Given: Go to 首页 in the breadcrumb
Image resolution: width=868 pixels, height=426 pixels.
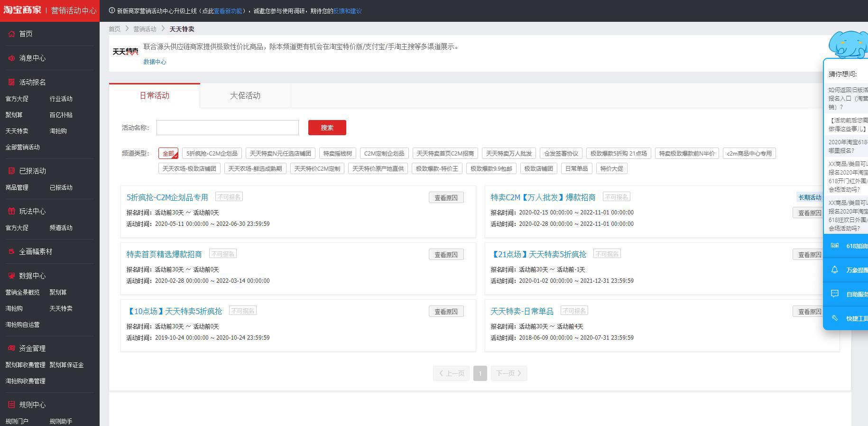Looking at the screenshot, I should click(x=114, y=29).
